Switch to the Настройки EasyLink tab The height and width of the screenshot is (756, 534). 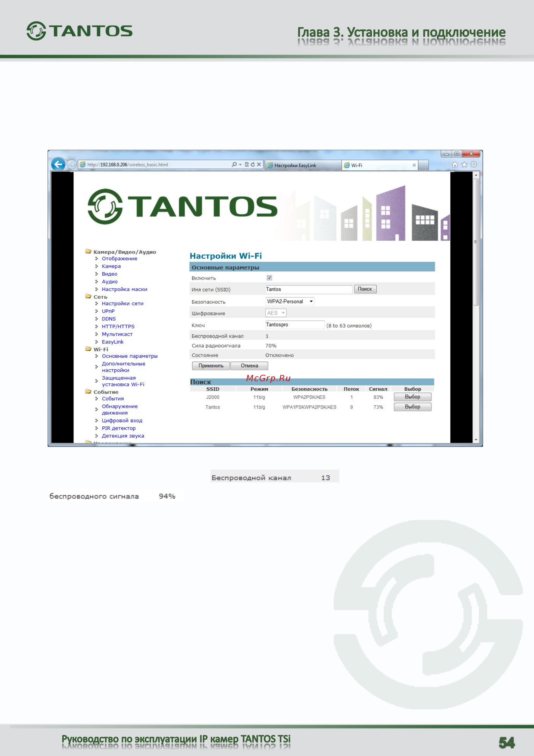coord(303,165)
